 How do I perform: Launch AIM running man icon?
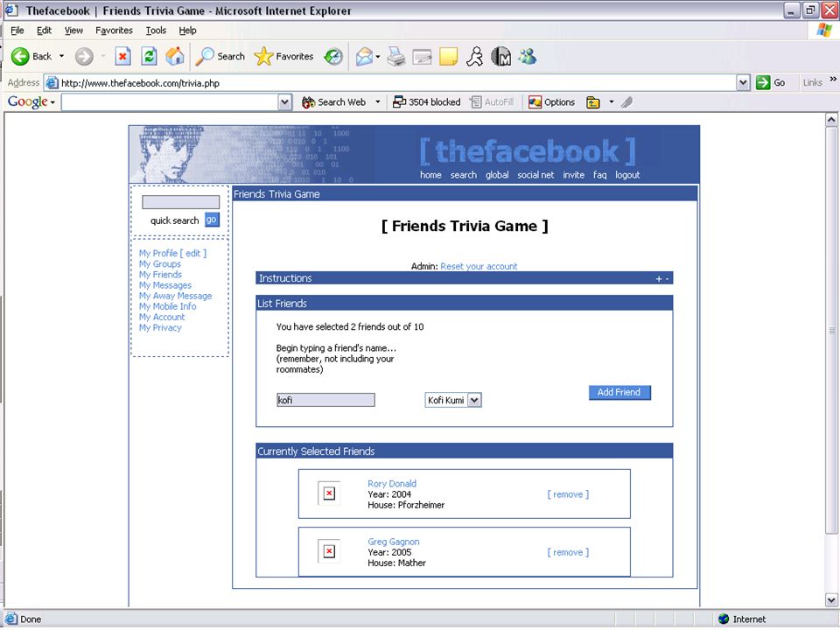coord(474,56)
